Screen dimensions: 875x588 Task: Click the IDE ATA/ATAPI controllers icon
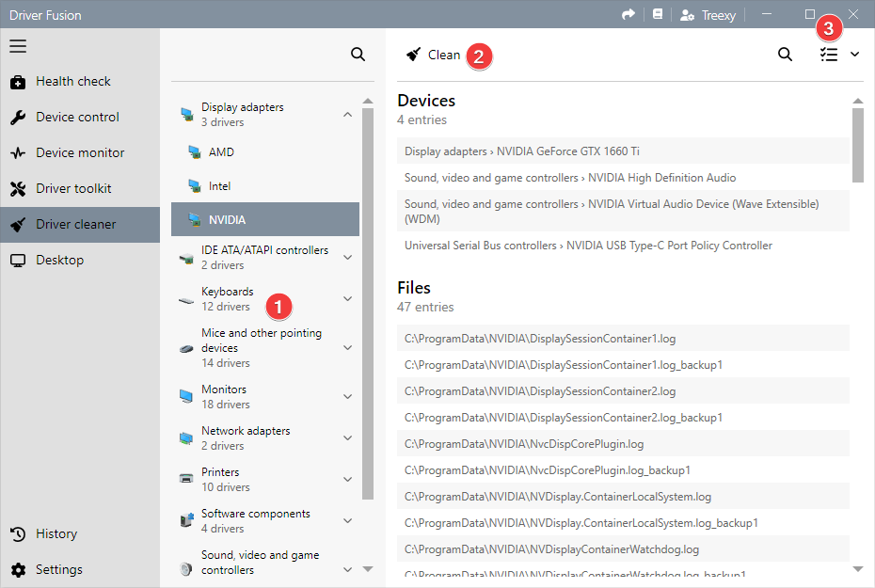pos(186,259)
